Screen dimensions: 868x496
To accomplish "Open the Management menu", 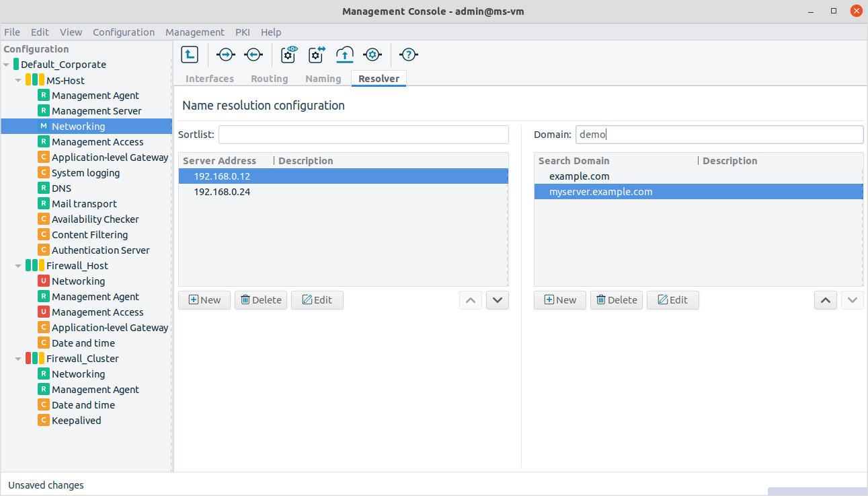I will point(195,32).
